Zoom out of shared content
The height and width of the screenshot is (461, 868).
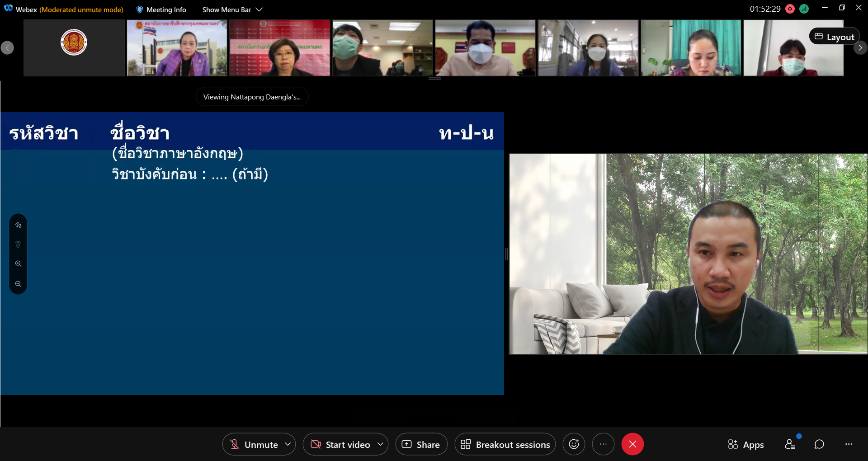point(18,284)
